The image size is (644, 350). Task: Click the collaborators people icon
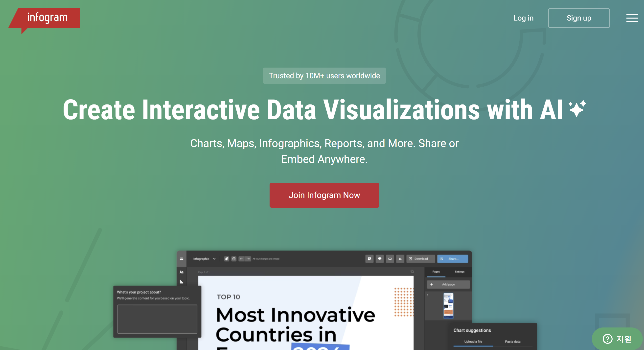[x=400, y=259]
